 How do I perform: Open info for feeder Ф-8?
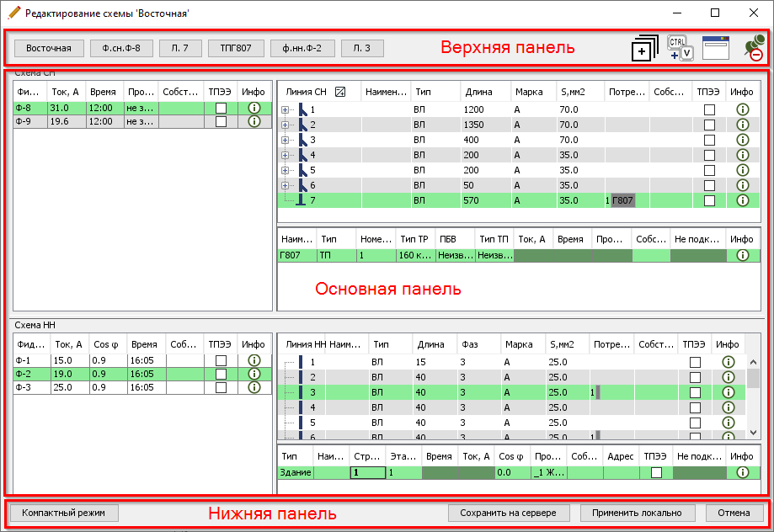point(254,108)
